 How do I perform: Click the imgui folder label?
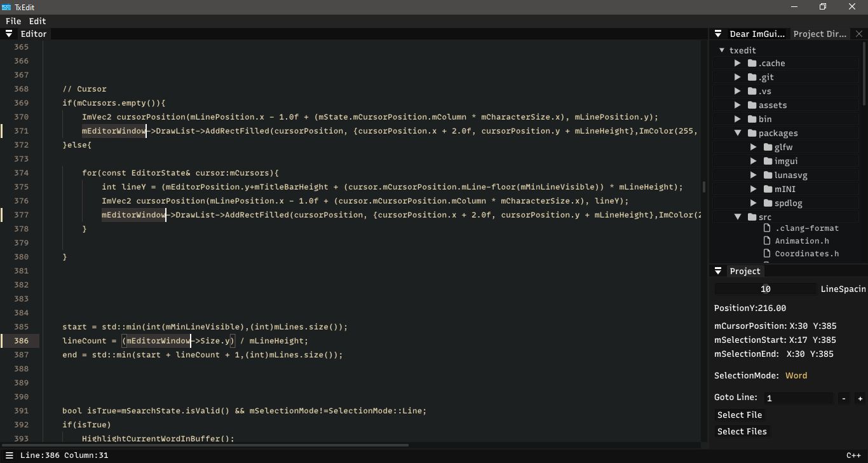click(x=786, y=161)
